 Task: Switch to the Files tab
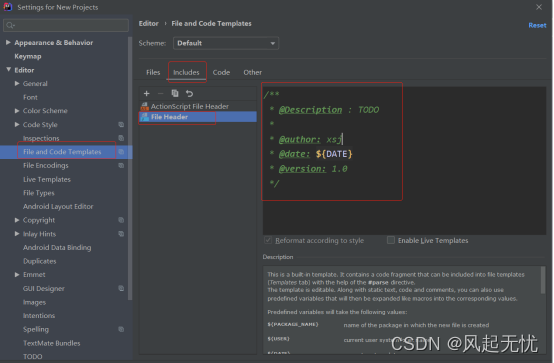coord(153,72)
